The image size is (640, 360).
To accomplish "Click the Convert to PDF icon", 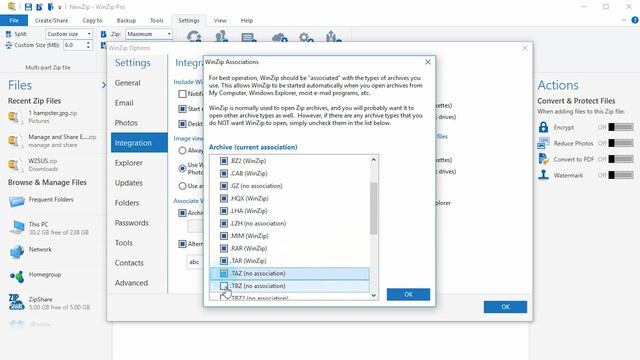I will pyautogui.click(x=543, y=159).
